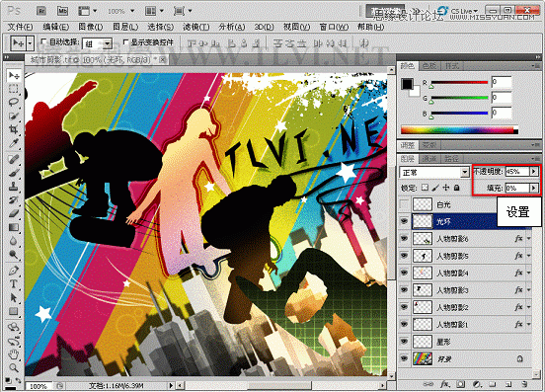Open the 滤镜(T) menu
This screenshot has height=392, width=545.
coord(196,27)
